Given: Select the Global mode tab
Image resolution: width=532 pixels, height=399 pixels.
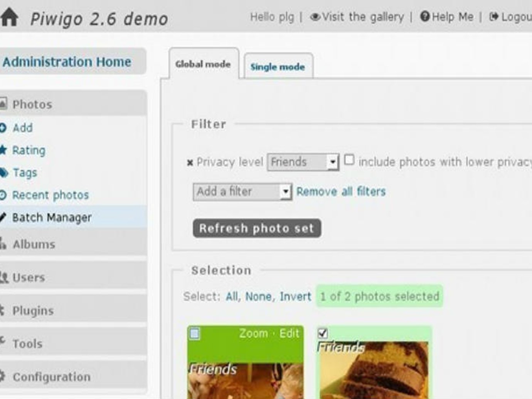Looking at the screenshot, I should click(203, 64).
